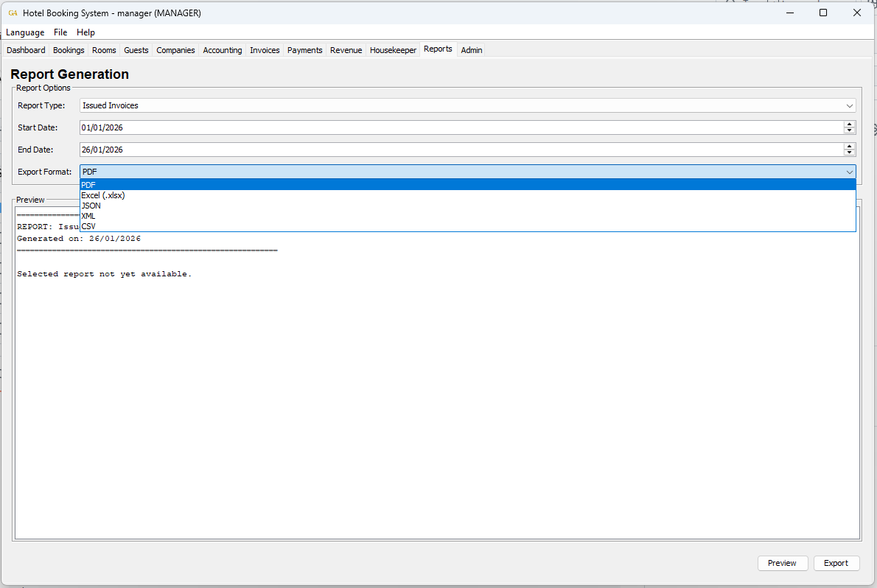The height and width of the screenshot is (588, 877).
Task: Decrease End Date using down arrow
Action: [850, 153]
